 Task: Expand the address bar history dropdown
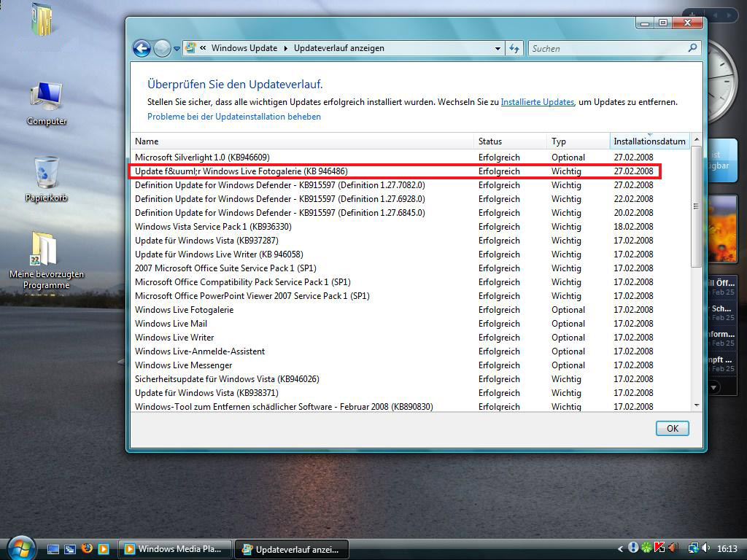[x=498, y=49]
